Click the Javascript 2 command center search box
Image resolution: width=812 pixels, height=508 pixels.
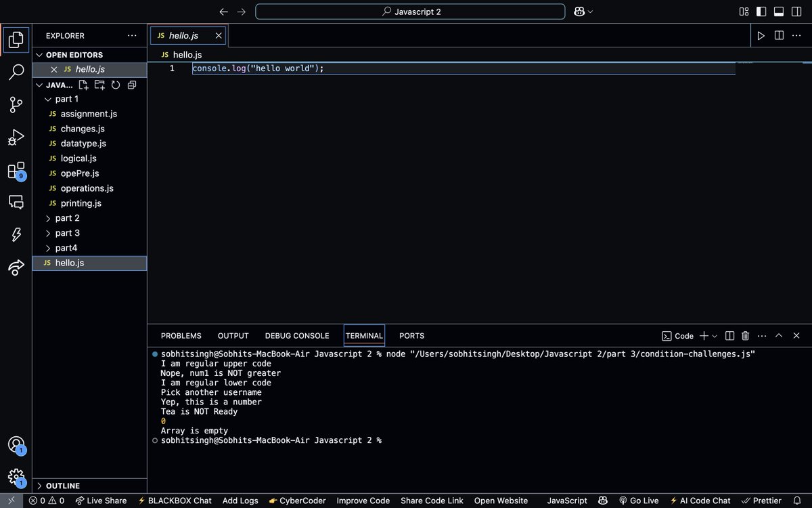click(x=410, y=12)
